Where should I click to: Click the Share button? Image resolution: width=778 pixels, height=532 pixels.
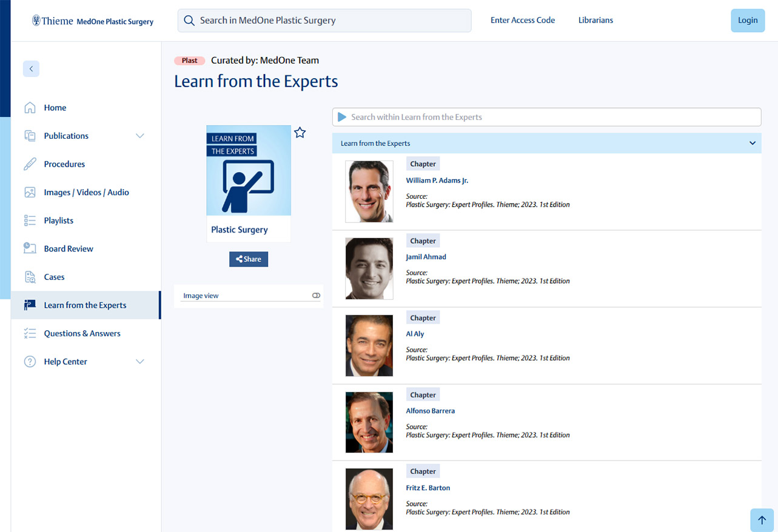click(x=248, y=258)
